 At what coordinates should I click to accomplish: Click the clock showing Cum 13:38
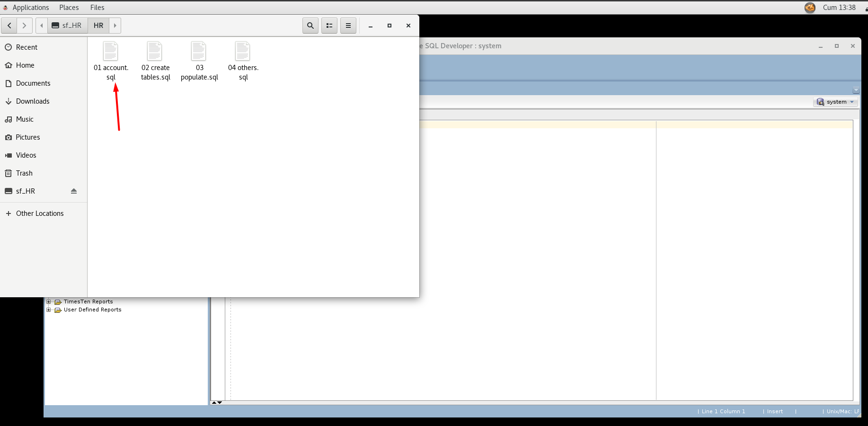coord(839,8)
